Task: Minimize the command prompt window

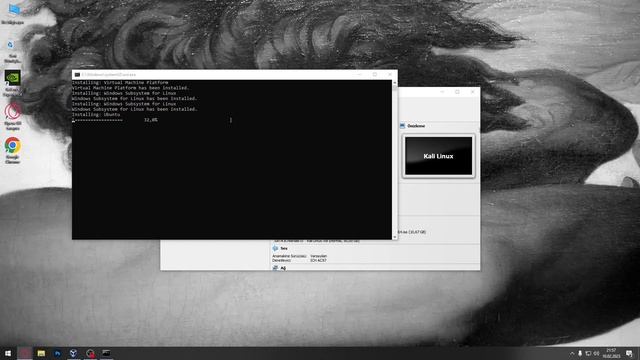Action: coord(360,75)
